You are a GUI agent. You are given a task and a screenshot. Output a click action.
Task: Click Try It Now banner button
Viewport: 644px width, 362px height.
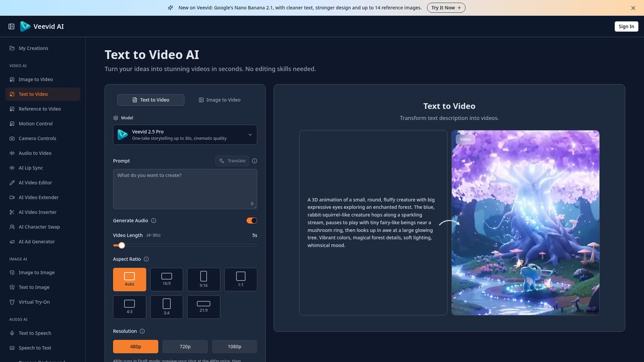[446, 8]
